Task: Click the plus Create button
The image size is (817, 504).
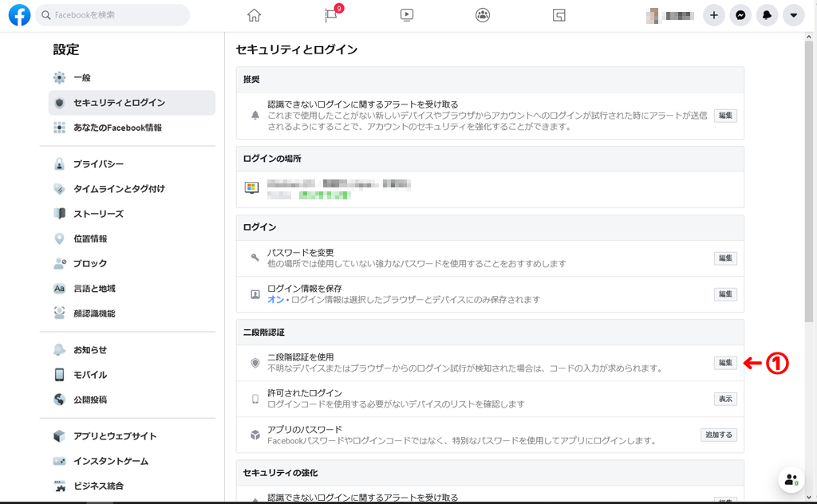Action: point(714,15)
